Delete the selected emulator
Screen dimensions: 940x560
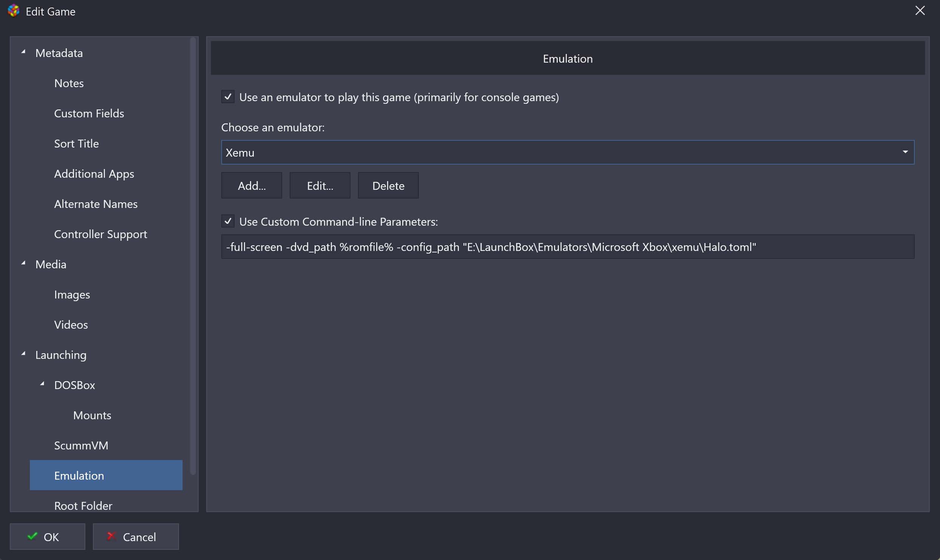point(388,185)
